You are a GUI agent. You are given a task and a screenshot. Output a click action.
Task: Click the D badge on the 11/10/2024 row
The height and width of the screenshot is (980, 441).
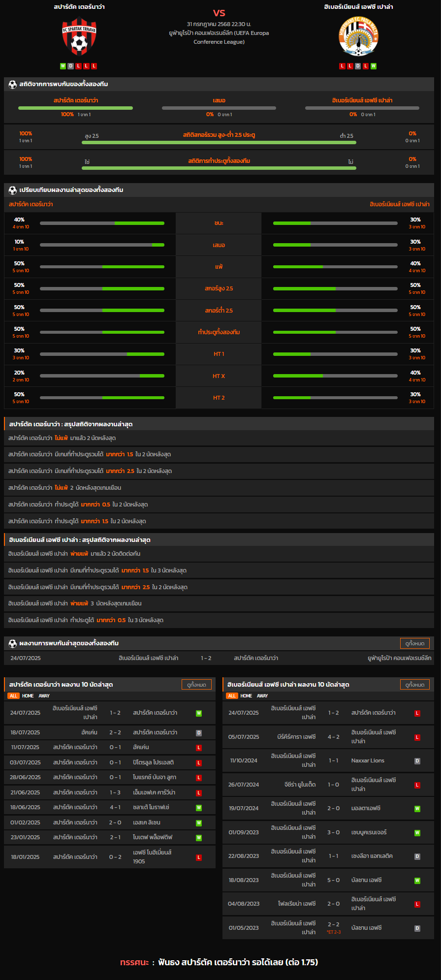tap(417, 761)
